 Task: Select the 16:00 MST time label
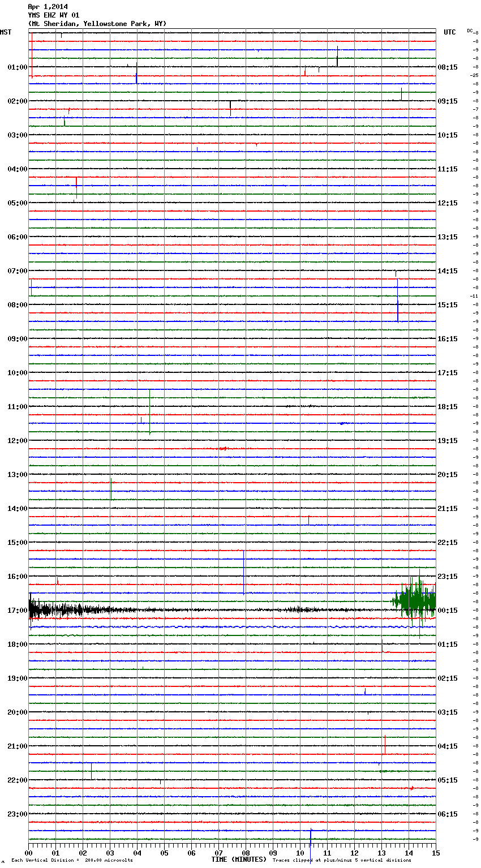(18, 577)
